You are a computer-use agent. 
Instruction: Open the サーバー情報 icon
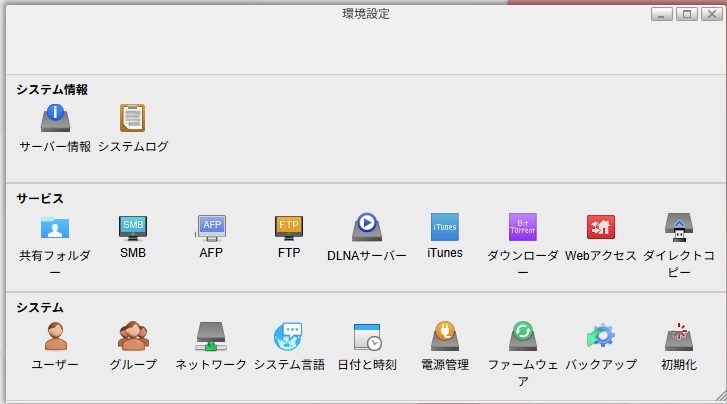click(55, 118)
